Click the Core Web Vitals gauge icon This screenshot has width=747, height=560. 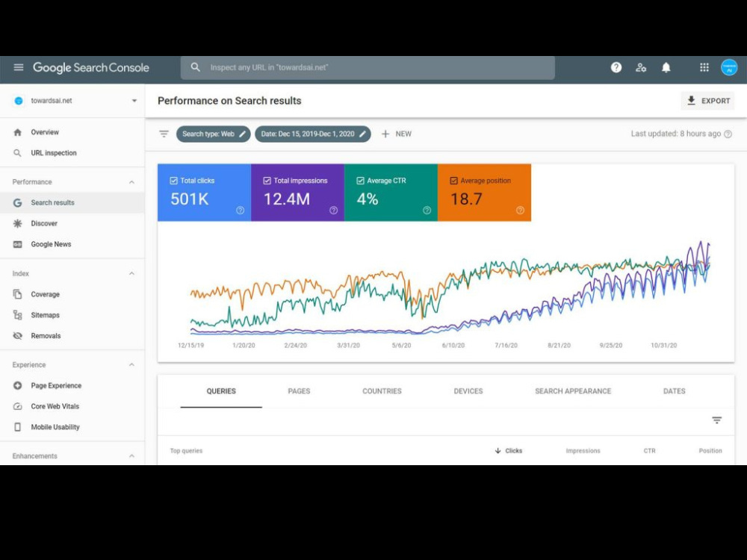(x=18, y=406)
